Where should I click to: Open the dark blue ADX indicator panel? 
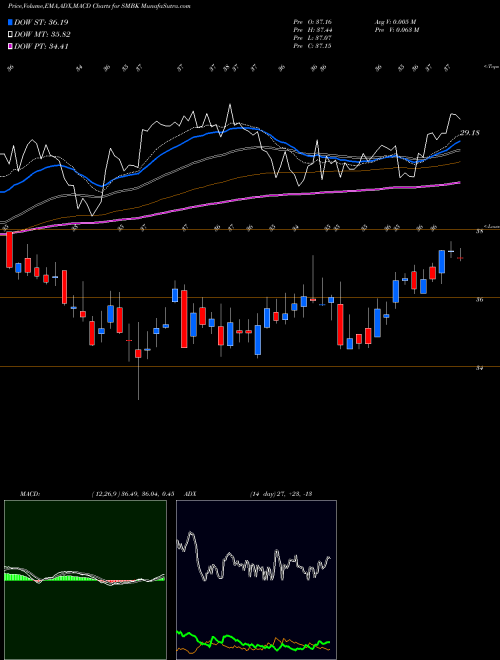click(x=256, y=580)
